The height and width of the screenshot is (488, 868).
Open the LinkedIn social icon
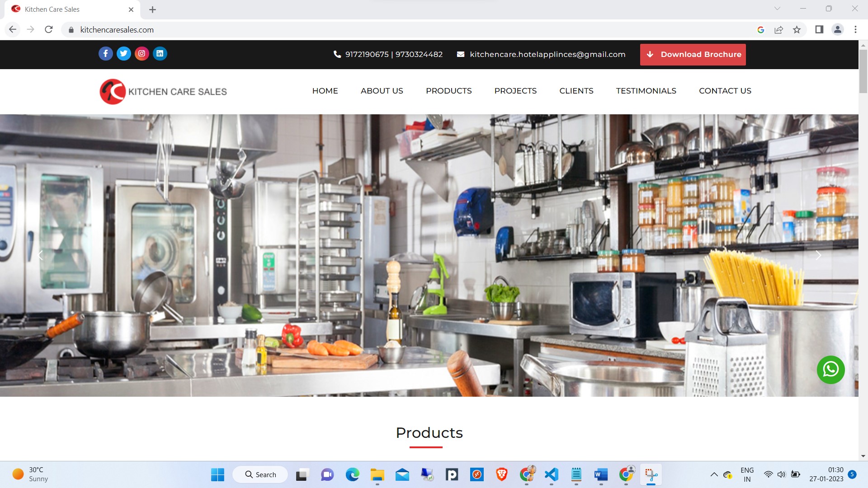coord(160,53)
